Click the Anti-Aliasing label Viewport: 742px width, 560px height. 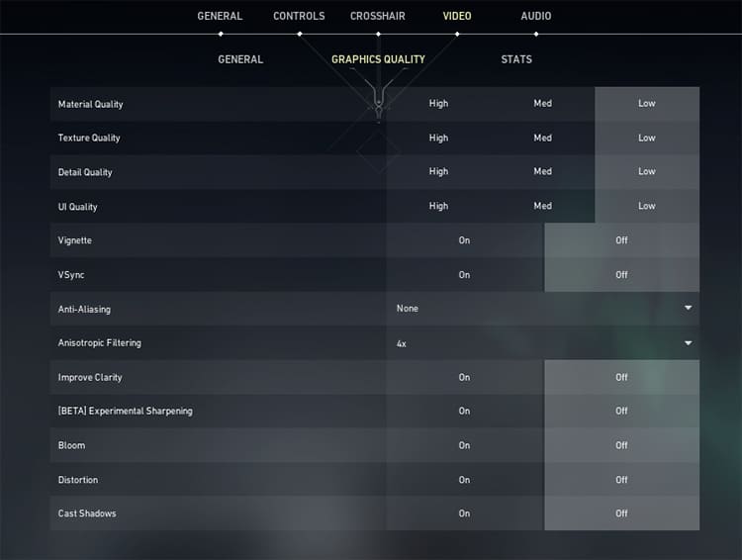click(84, 309)
